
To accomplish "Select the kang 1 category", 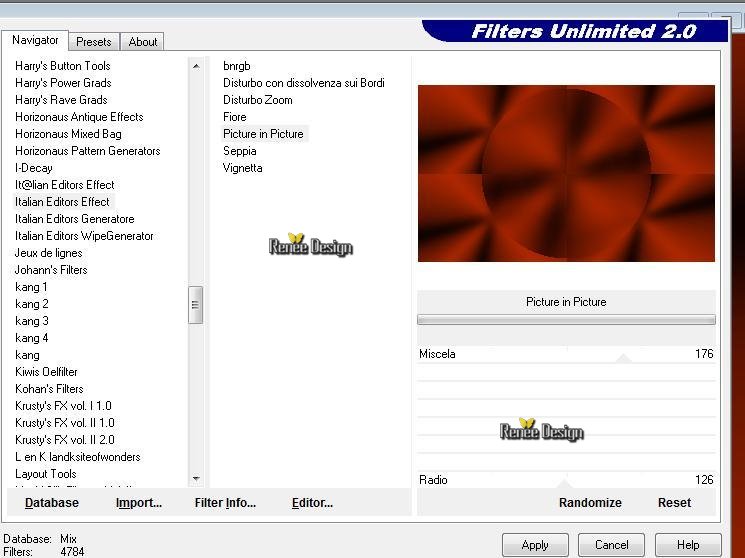I will (x=31, y=287).
